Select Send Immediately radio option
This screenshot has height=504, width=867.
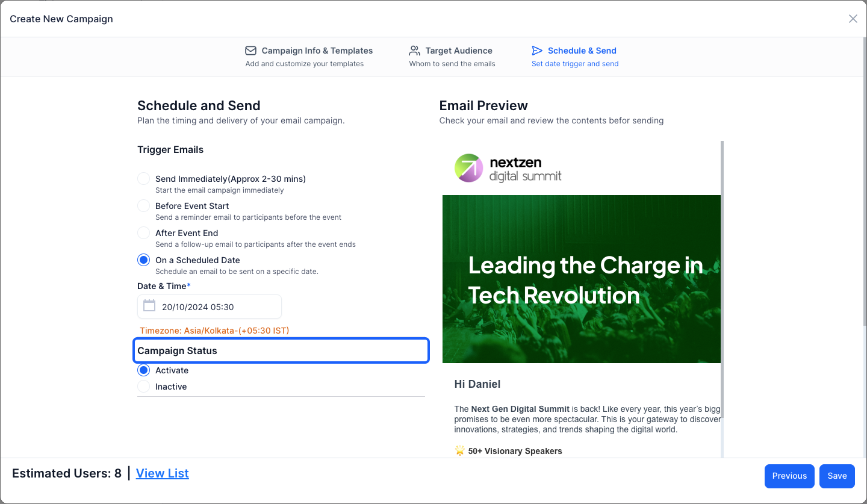[x=143, y=179]
